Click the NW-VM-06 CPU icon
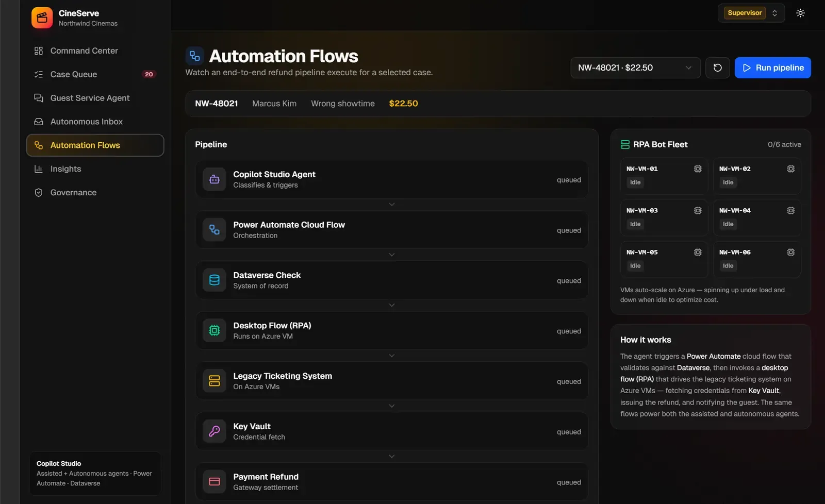 tap(790, 253)
